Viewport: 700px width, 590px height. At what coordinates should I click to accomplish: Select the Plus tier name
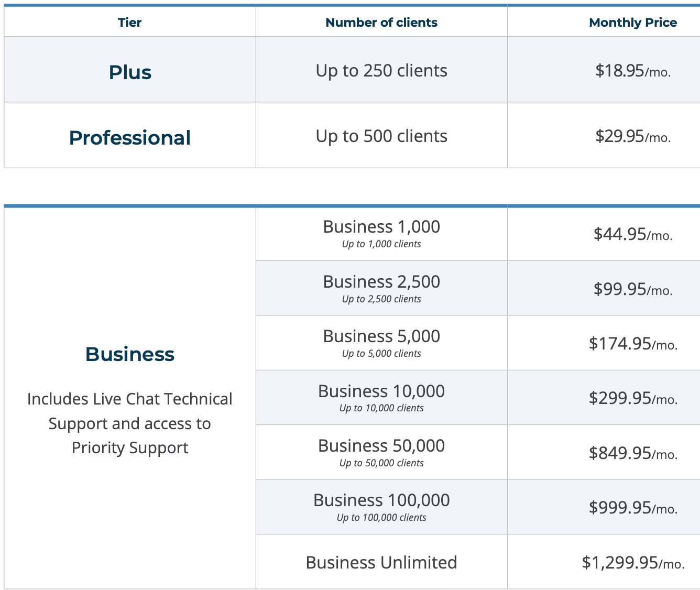tap(130, 72)
